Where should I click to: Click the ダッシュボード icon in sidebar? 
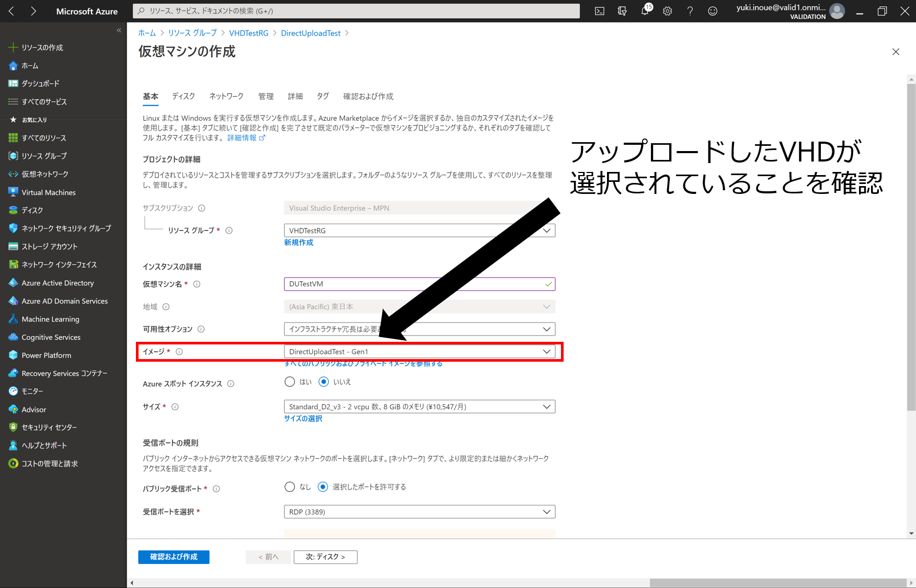13,84
